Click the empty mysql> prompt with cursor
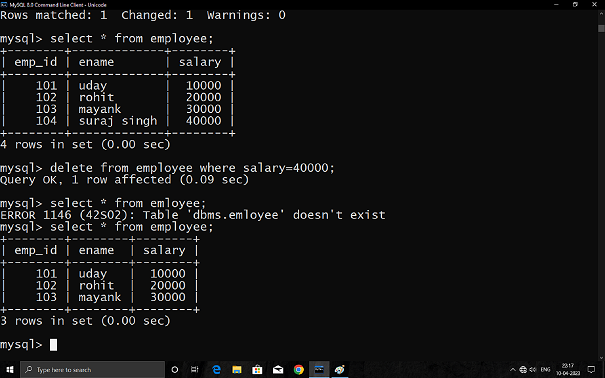Screen dimensions: 605x378 point(29,344)
